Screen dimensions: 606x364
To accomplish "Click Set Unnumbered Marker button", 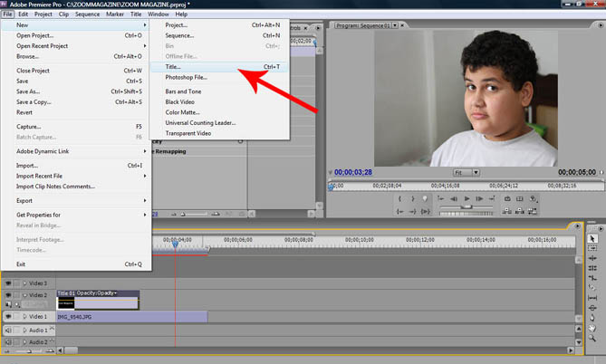I will tap(427, 198).
